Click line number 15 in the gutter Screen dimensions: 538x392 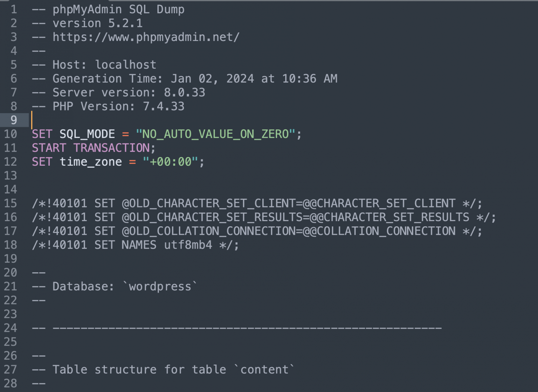(11, 204)
